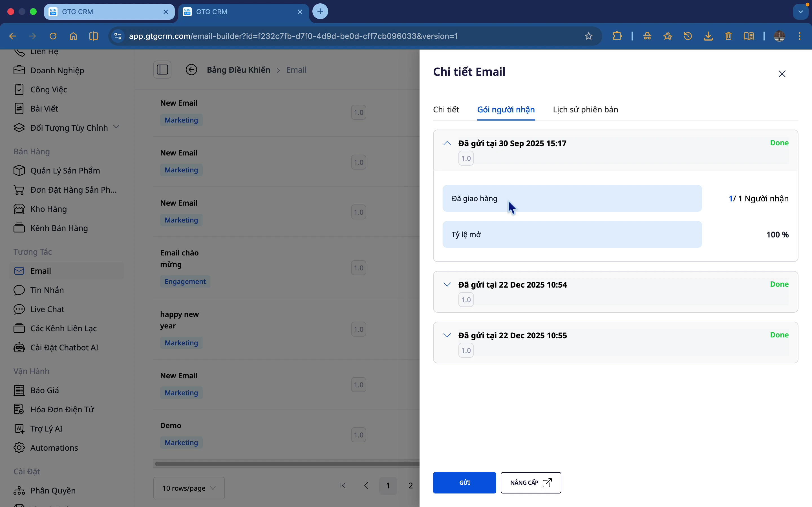Image resolution: width=812 pixels, height=507 pixels.
Task: Open Kho Hàng warehouse icon
Action: tap(19, 209)
